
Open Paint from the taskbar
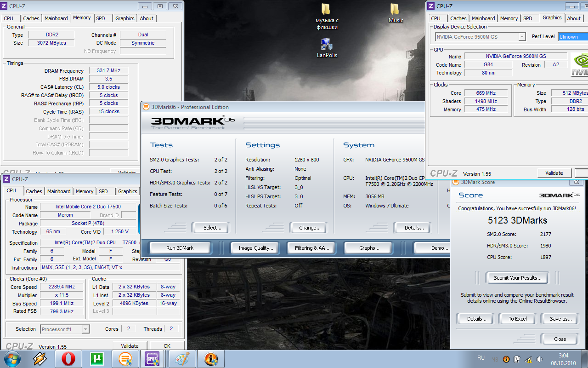point(183,358)
